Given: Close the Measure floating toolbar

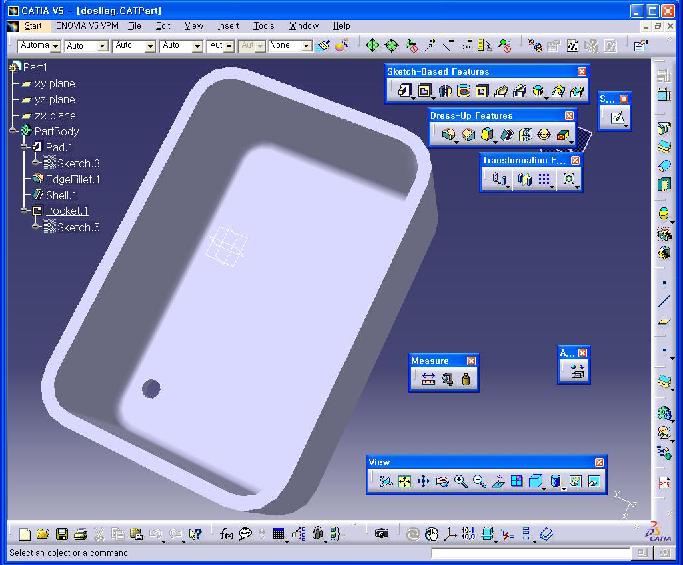Looking at the screenshot, I should pyautogui.click(x=472, y=361).
